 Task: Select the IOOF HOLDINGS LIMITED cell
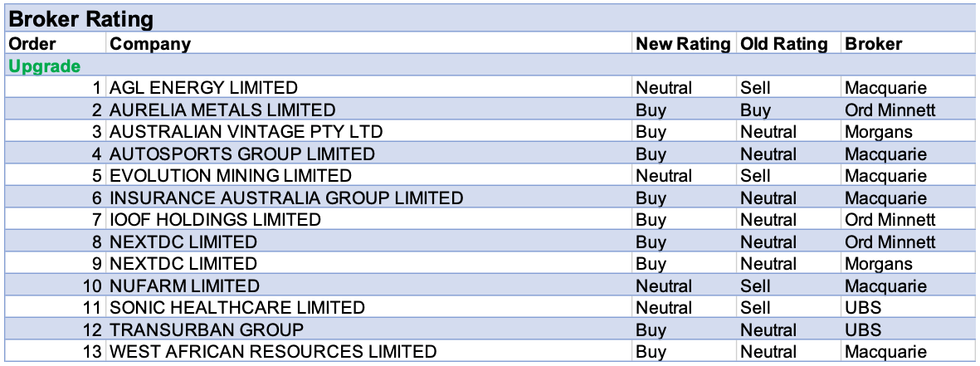(x=215, y=220)
